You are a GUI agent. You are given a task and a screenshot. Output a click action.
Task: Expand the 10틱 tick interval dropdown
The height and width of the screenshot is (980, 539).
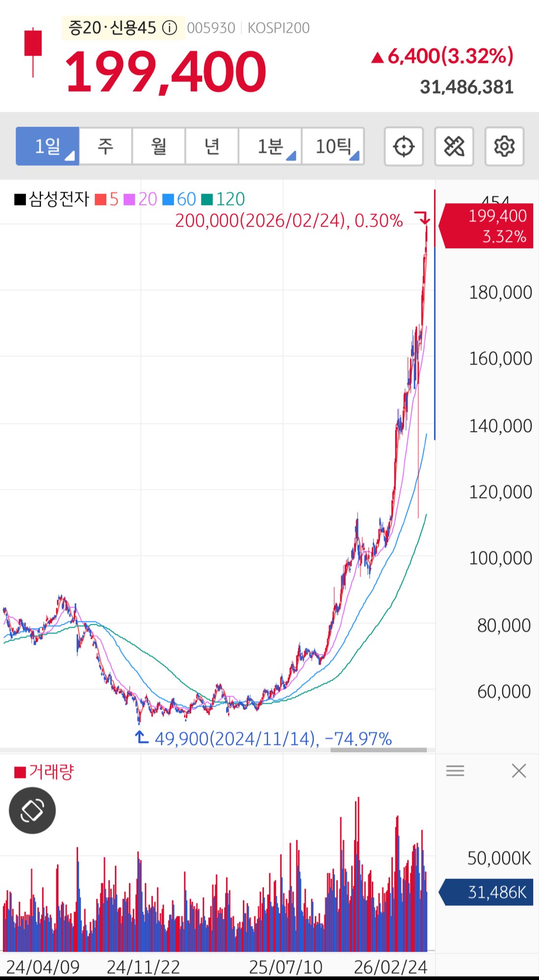pyautogui.click(x=334, y=147)
